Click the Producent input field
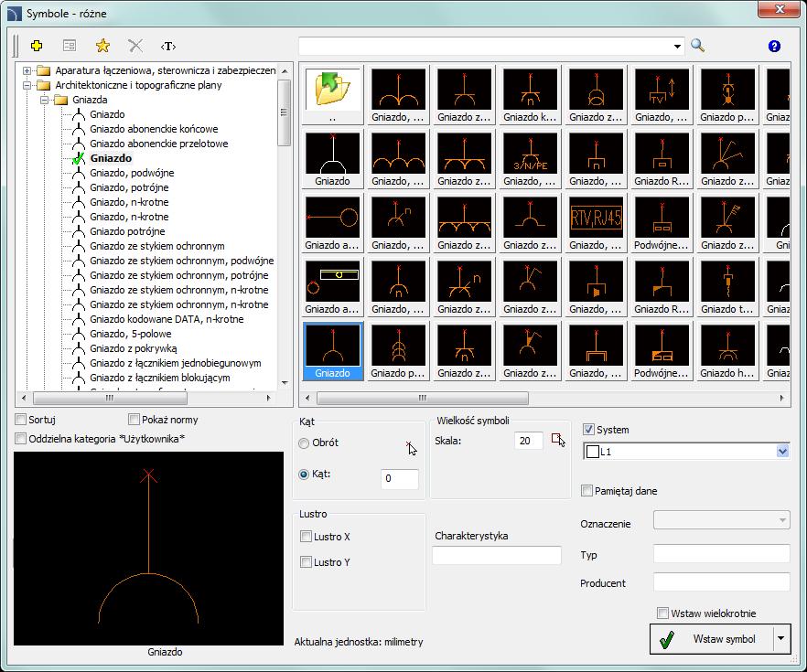Image resolution: width=807 pixels, height=672 pixels. pos(722,582)
